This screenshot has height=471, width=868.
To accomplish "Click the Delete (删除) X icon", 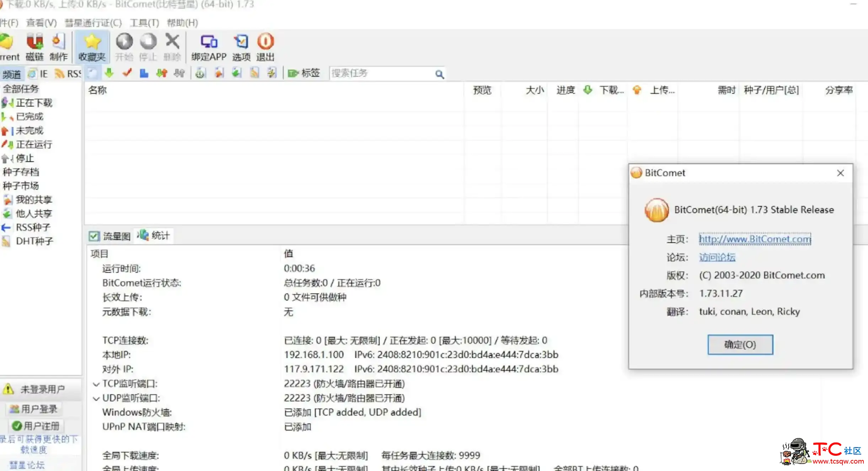I will click(x=172, y=47).
